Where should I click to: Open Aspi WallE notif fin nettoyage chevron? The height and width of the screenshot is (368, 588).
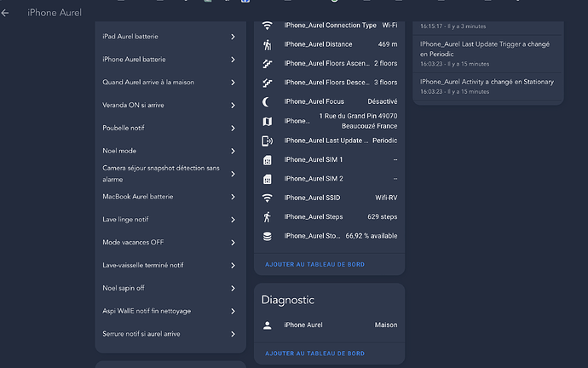tap(233, 311)
